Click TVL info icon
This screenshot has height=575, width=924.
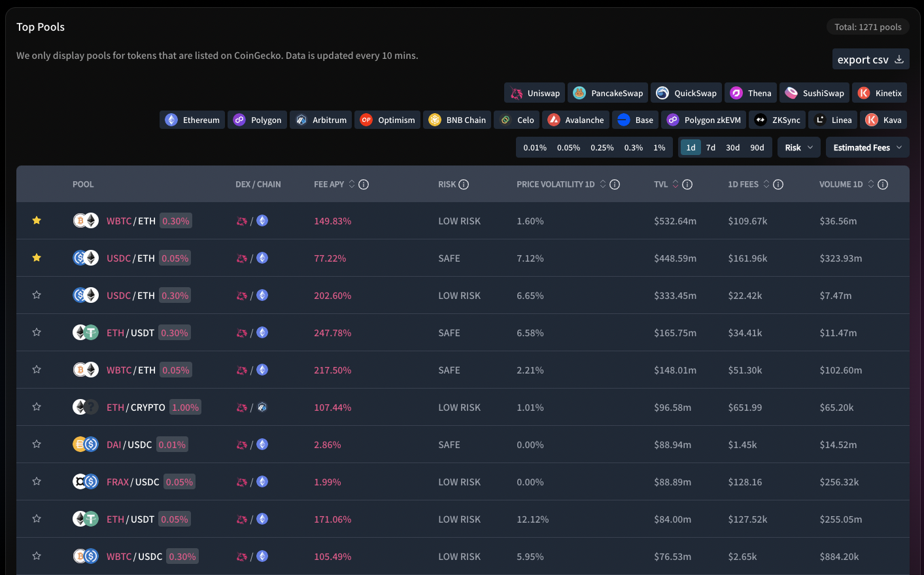[687, 184]
